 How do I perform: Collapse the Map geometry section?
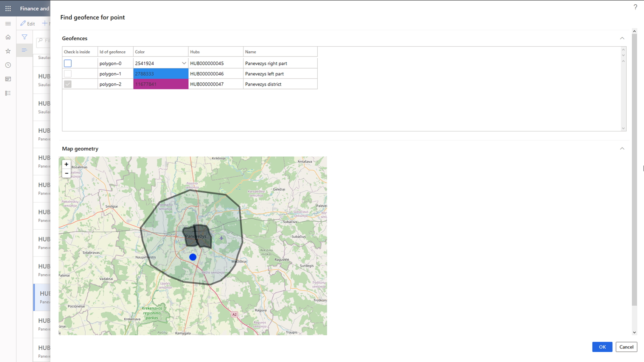coord(622,148)
